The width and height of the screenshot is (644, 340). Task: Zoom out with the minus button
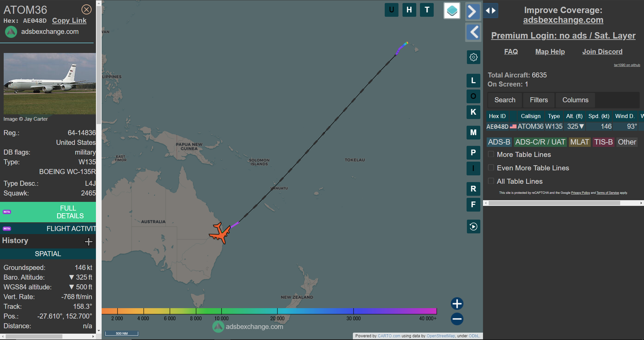[x=457, y=319]
